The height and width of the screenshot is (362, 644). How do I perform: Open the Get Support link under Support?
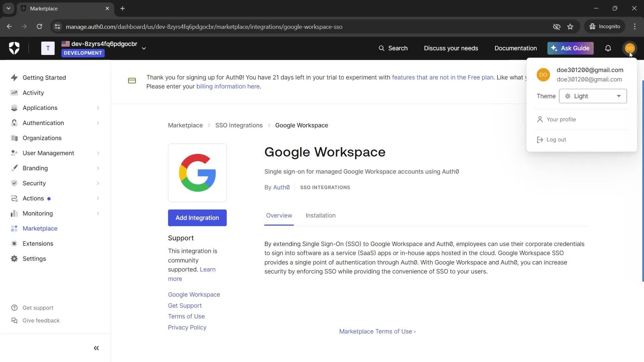[x=185, y=306]
